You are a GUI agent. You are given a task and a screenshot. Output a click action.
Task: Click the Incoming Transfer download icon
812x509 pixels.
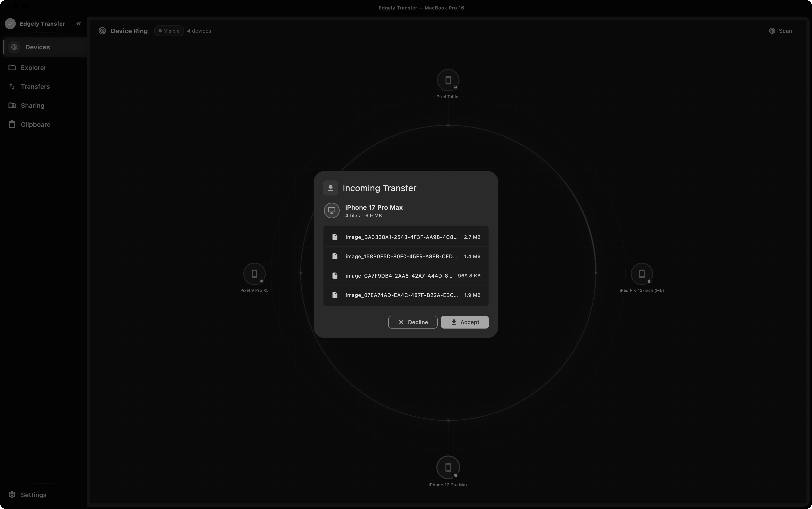click(331, 188)
